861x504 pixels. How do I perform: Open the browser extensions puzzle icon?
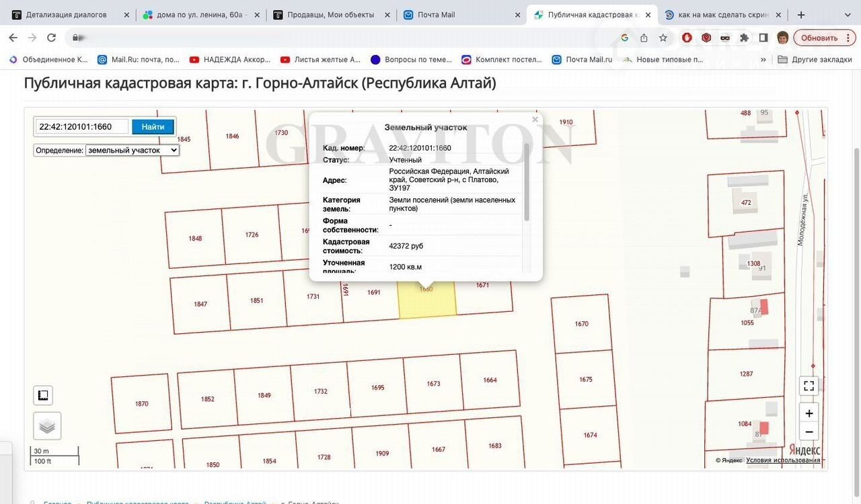(744, 38)
